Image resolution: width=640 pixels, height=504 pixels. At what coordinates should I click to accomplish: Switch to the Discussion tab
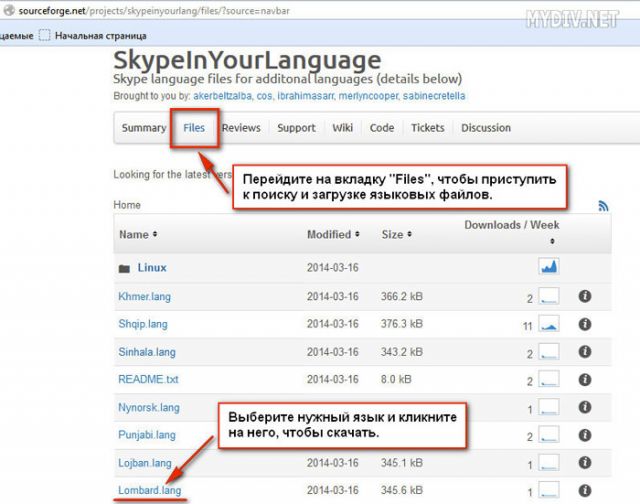486,128
